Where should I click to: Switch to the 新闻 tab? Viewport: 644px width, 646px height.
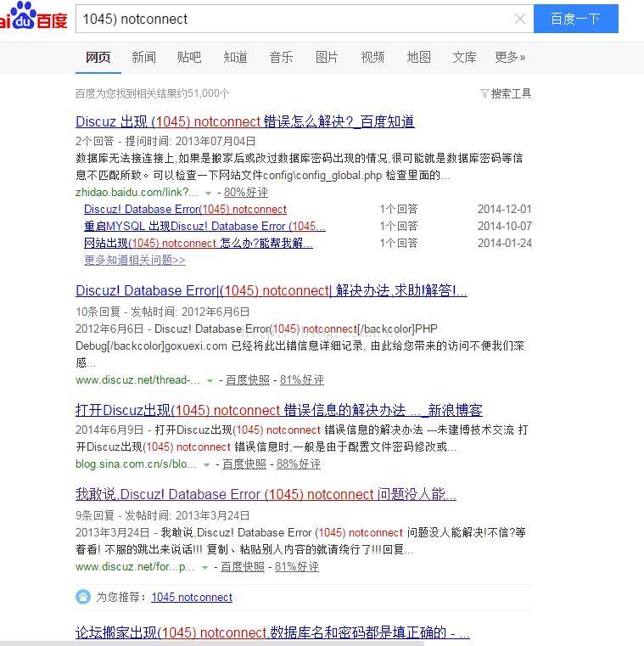[143, 57]
